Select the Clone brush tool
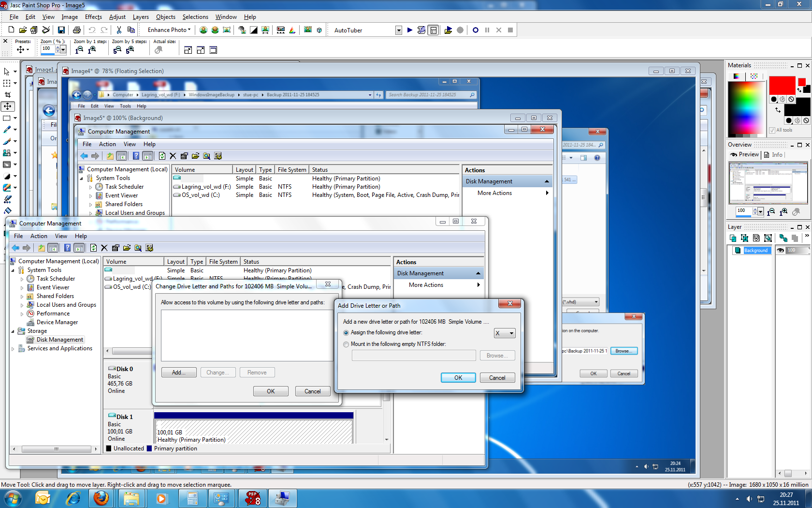The image size is (812, 508). click(7, 153)
